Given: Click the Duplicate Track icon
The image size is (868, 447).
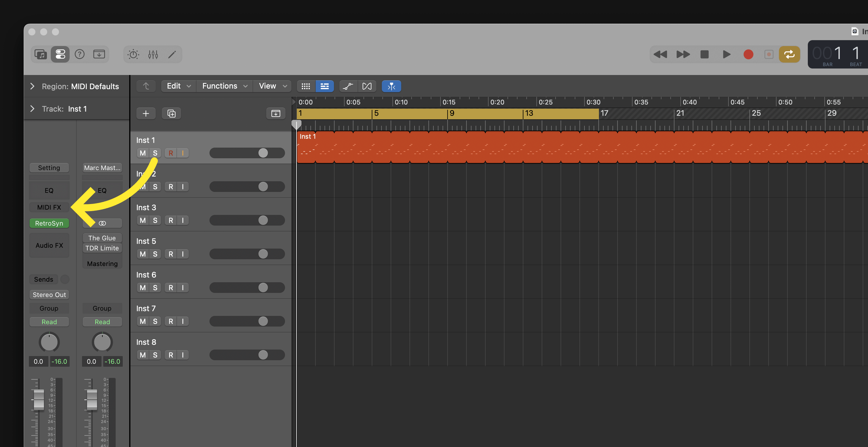Looking at the screenshot, I should pyautogui.click(x=171, y=114).
